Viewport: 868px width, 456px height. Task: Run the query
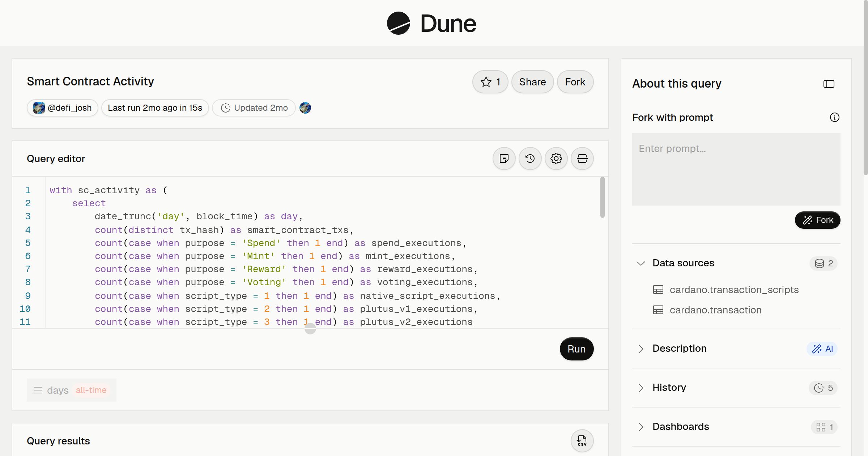[576, 349]
